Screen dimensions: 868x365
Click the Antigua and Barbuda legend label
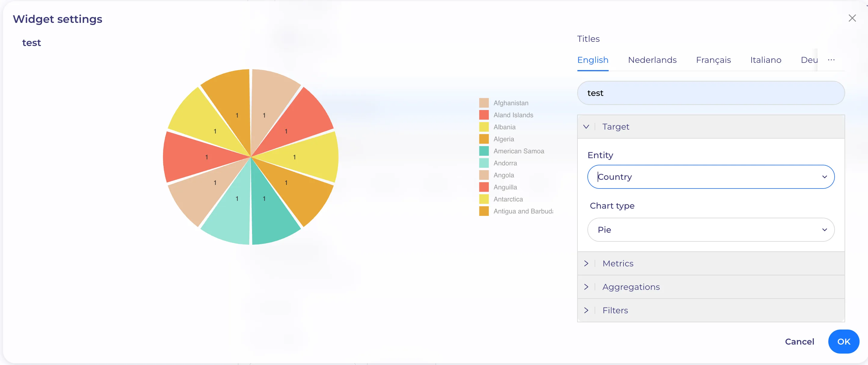[x=523, y=211]
